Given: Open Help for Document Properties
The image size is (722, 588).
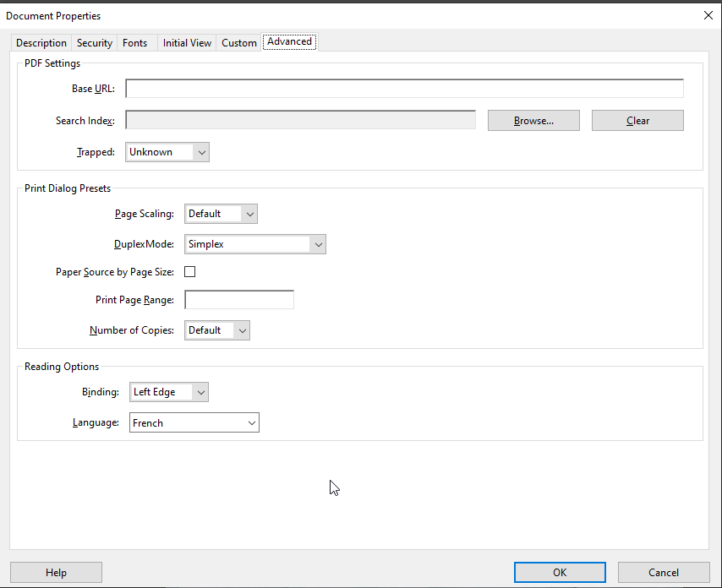Looking at the screenshot, I should (56, 573).
